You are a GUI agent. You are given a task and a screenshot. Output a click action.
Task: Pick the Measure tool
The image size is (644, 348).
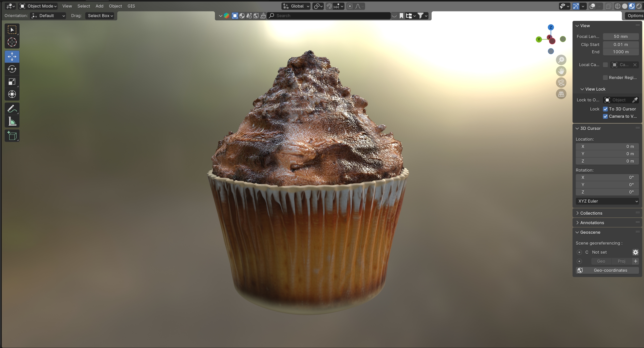pos(12,122)
